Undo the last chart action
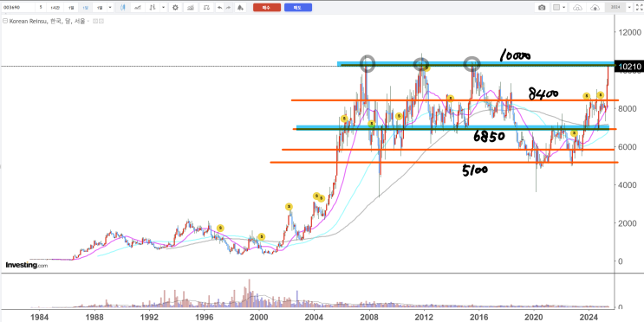 (220, 8)
